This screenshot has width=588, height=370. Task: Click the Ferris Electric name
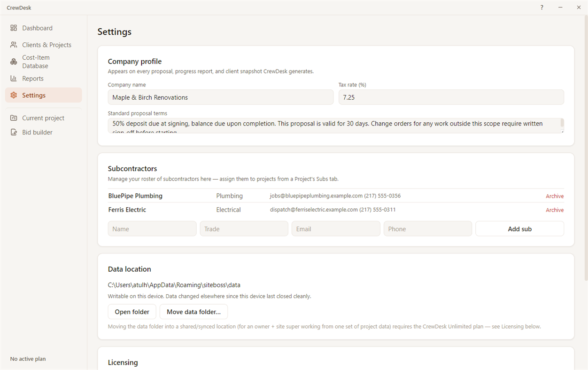pyautogui.click(x=127, y=210)
